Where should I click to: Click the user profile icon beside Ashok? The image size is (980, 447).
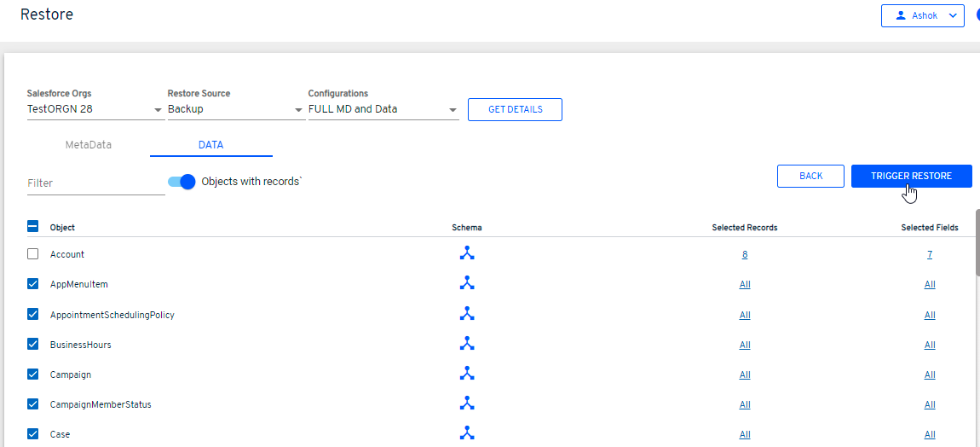(x=901, y=15)
